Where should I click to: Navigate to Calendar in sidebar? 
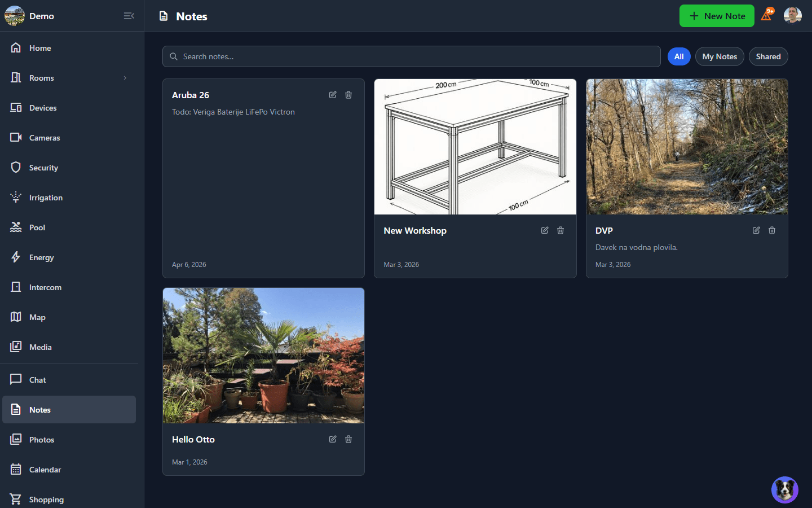coord(45,470)
